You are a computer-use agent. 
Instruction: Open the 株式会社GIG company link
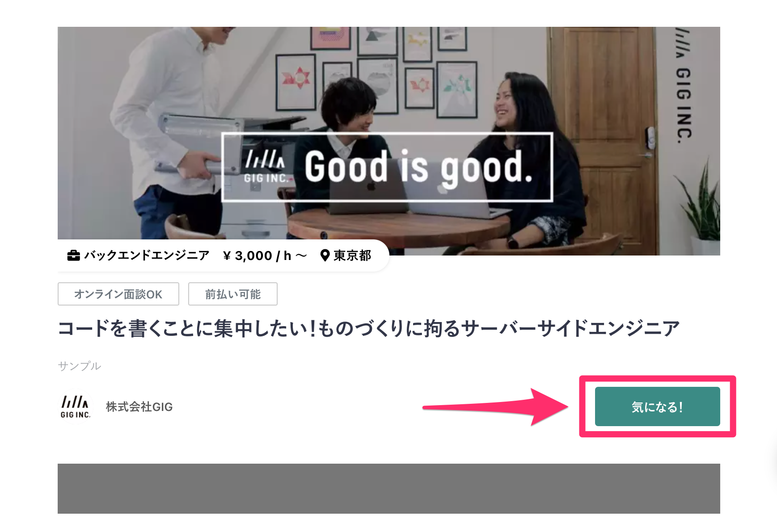[139, 407]
